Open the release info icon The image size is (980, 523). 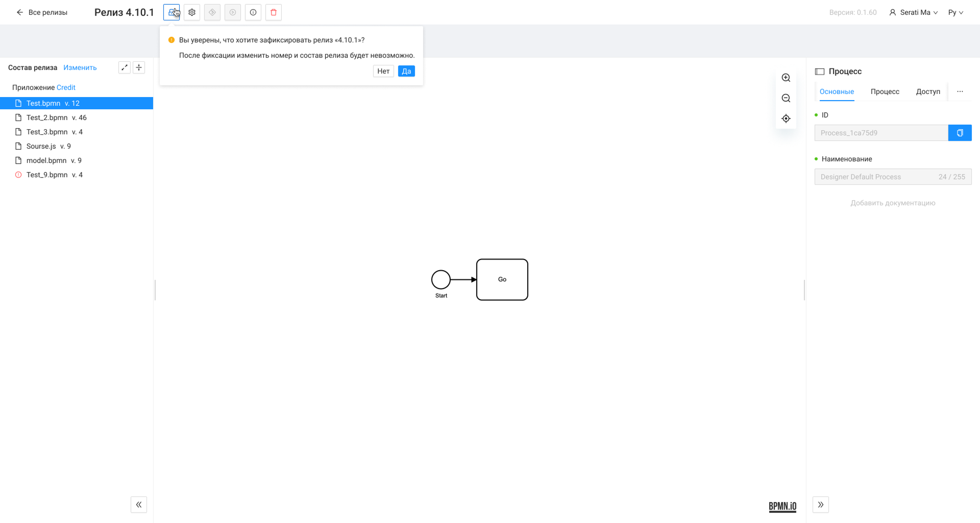coord(253,12)
